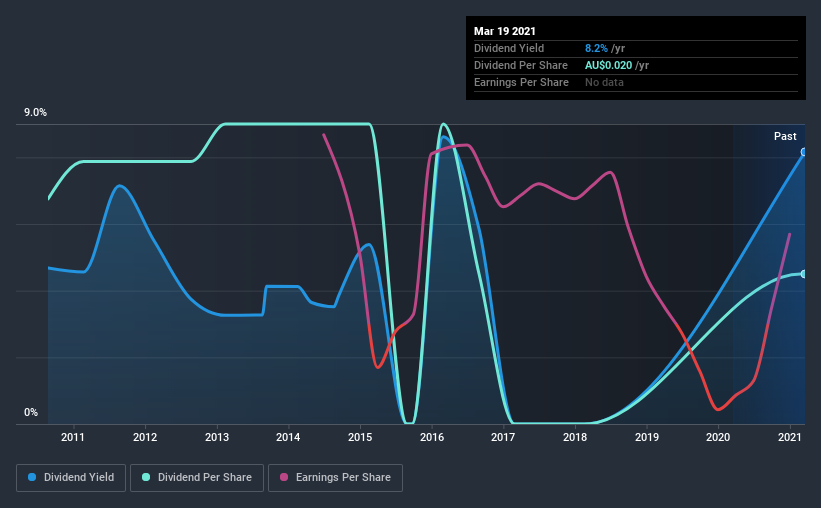Select the 2011 label on the x-axis
The image size is (821, 508).
[x=73, y=437]
